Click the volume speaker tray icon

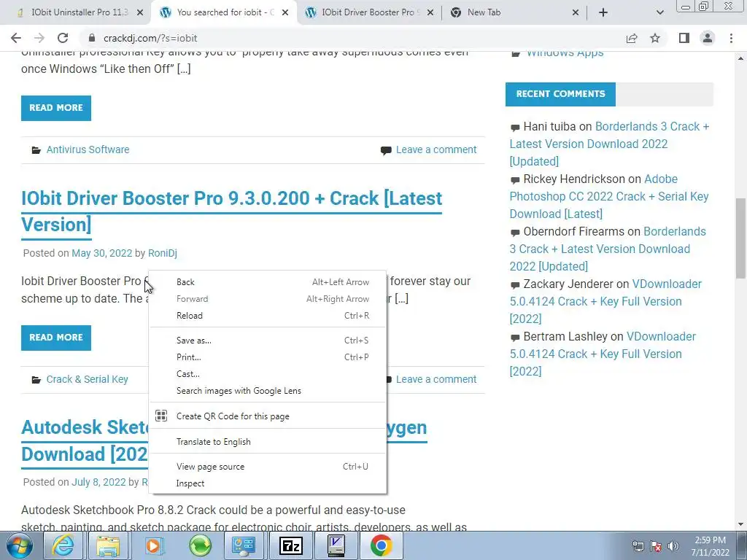[x=673, y=546]
